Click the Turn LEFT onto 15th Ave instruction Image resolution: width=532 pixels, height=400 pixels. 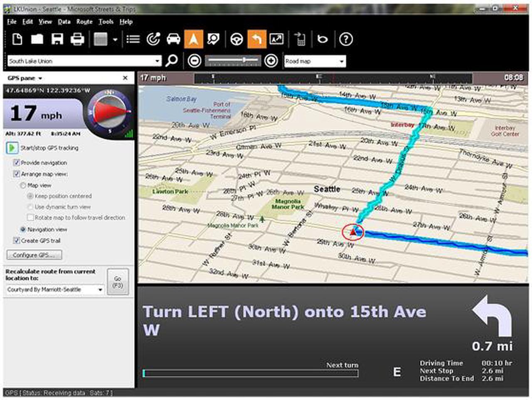(x=284, y=321)
